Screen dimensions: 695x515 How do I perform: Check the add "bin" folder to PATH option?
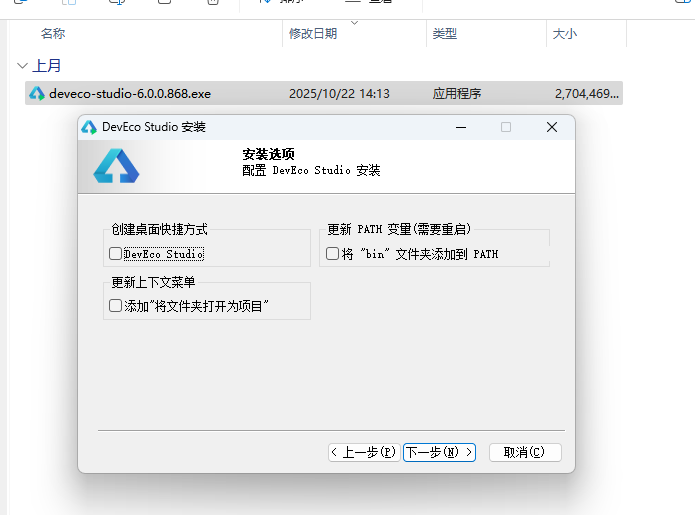pyautogui.click(x=333, y=254)
